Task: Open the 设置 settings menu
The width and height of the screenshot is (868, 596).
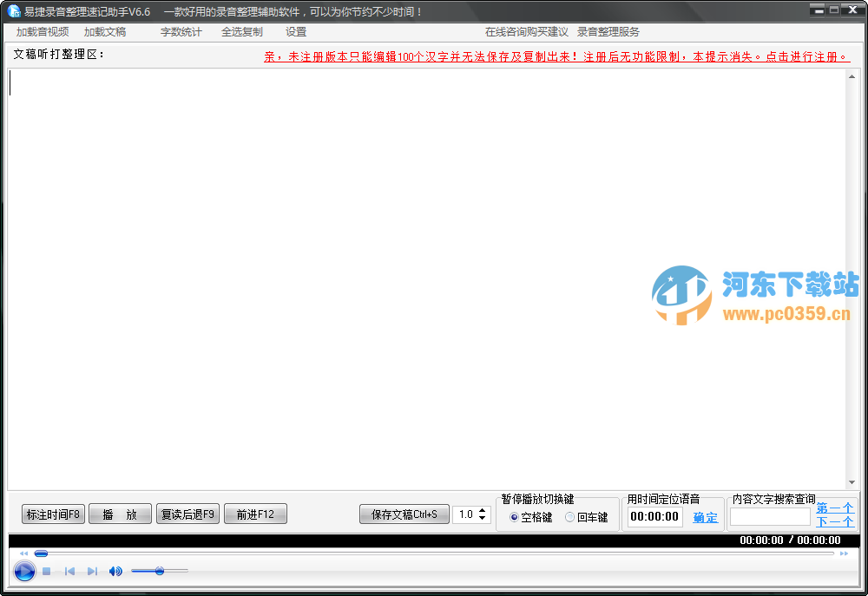Action: pos(295,31)
